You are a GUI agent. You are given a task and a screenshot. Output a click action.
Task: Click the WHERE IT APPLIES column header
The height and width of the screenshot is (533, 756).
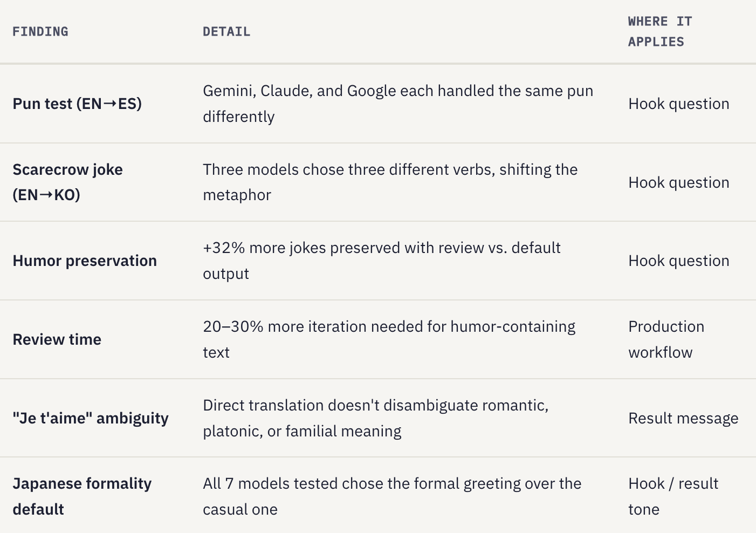pyautogui.click(x=660, y=32)
